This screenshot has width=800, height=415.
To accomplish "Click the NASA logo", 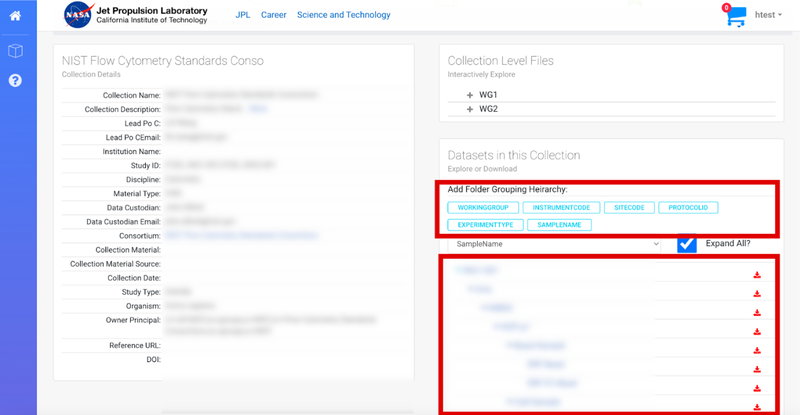I will (x=78, y=15).
